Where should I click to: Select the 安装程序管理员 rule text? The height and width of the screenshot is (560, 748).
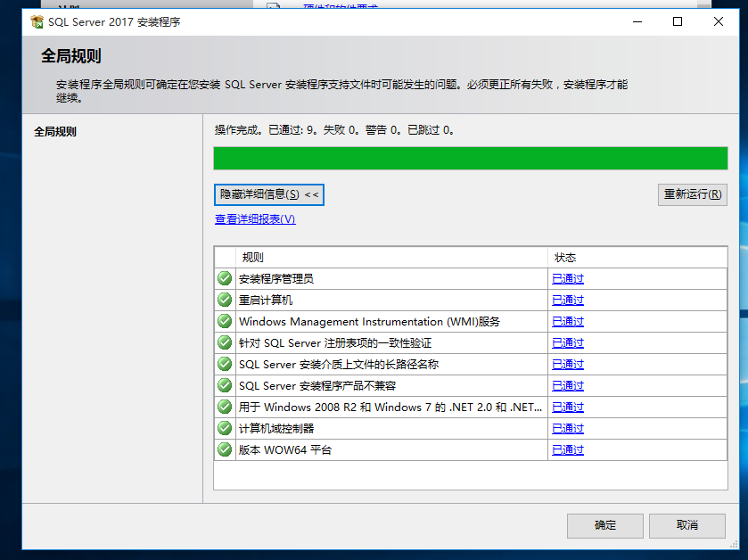tap(276, 278)
